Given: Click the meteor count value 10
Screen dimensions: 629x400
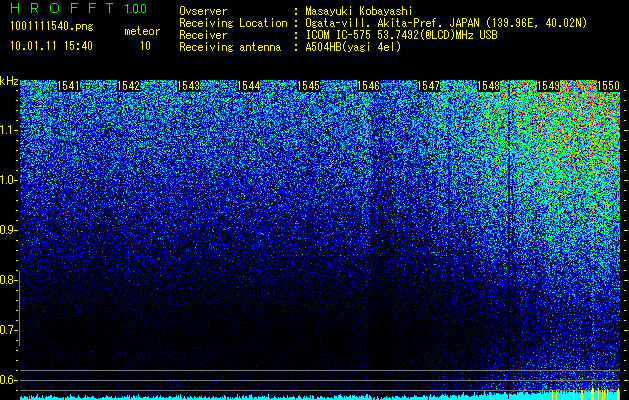Looking at the screenshot, I should coord(145,46).
